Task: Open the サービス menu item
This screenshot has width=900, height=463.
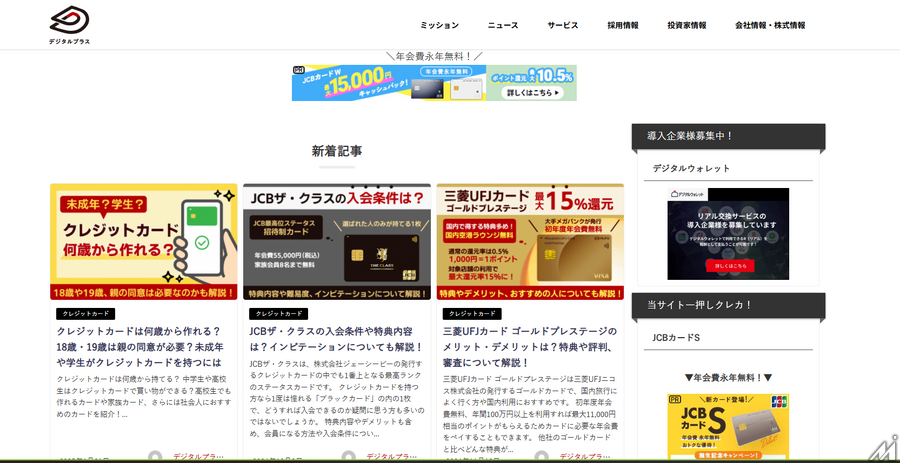Action: (562, 25)
